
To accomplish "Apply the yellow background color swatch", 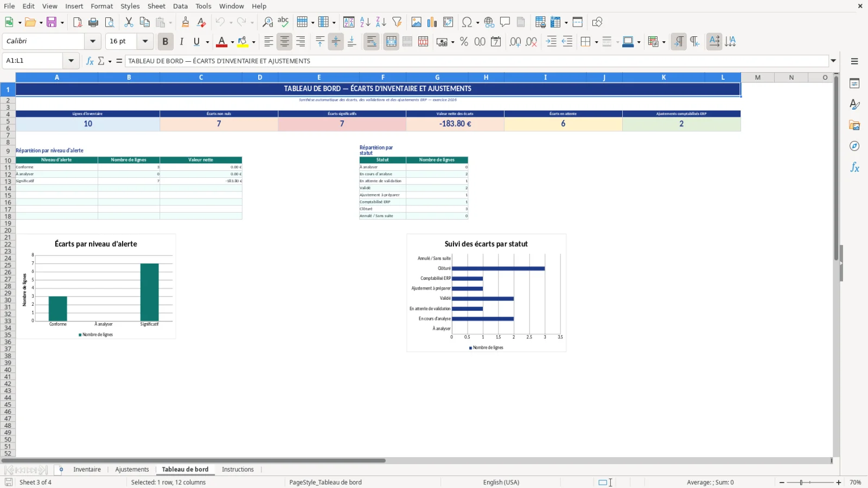I will click(x=242, y=42).
